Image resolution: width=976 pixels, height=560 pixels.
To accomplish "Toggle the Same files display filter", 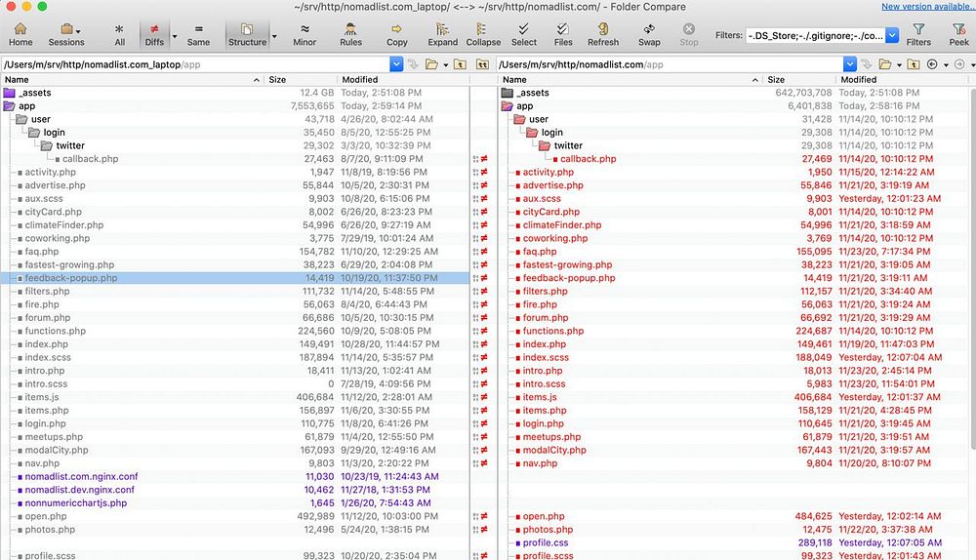I will 198,34.
